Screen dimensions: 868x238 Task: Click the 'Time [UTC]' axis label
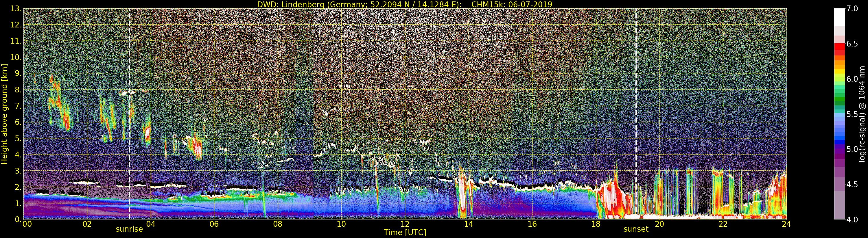click(x=405, y=233)
